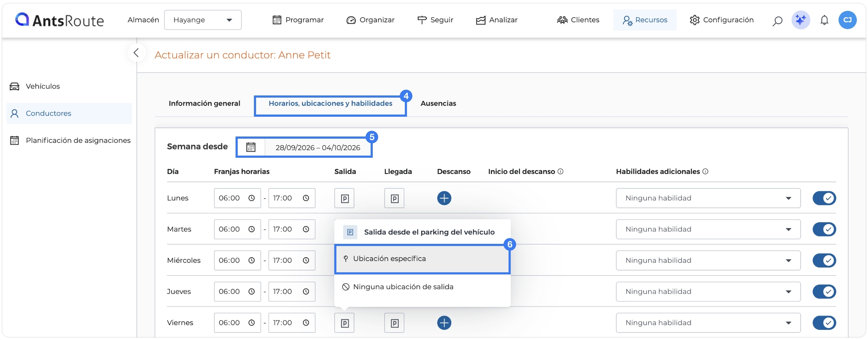
Task: Expand the Almacén Hayange dropdown
Action: pyautogui.click(x=203, y=20)
